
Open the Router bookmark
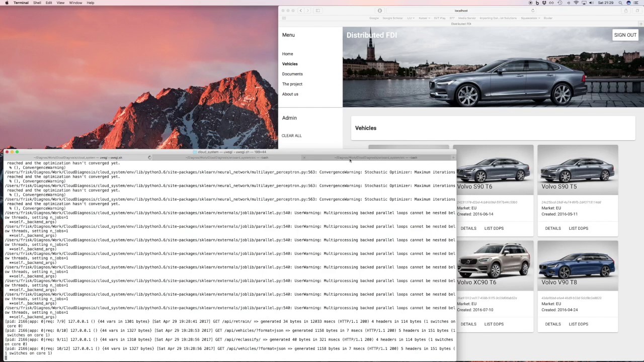tap(548, 18)
